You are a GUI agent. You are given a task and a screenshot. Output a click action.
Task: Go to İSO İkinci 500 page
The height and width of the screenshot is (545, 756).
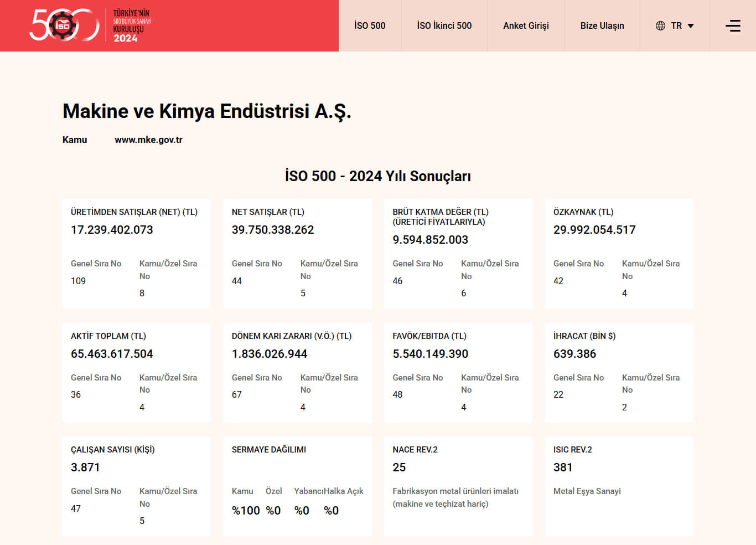pos(444,25)
